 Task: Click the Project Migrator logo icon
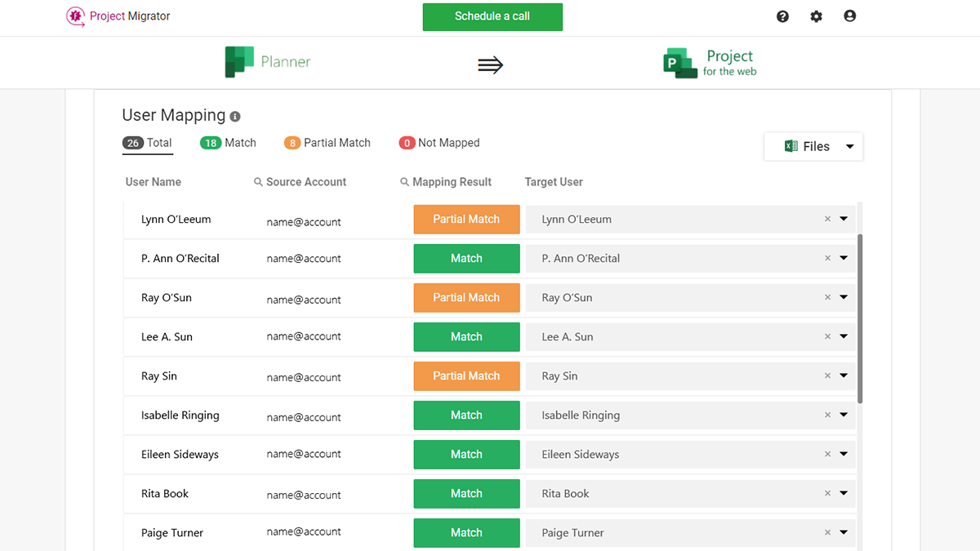tap(74, 16)
